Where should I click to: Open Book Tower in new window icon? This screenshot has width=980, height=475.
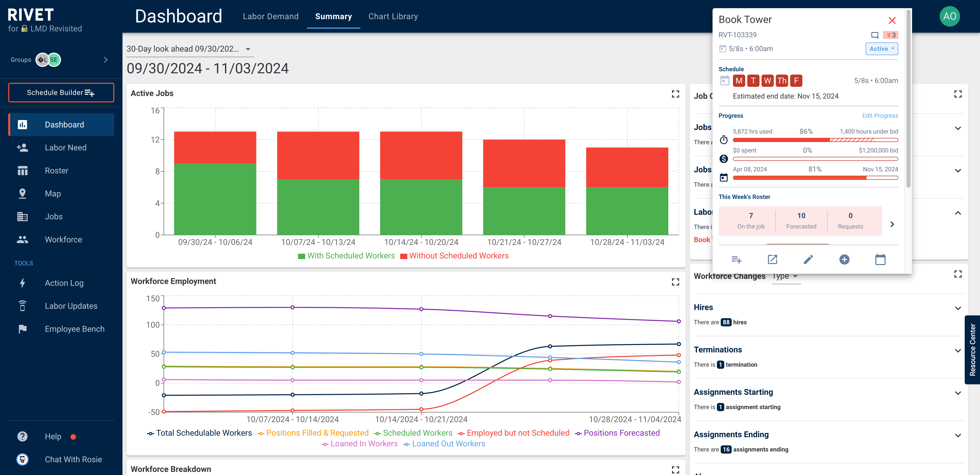pos(772,259)
